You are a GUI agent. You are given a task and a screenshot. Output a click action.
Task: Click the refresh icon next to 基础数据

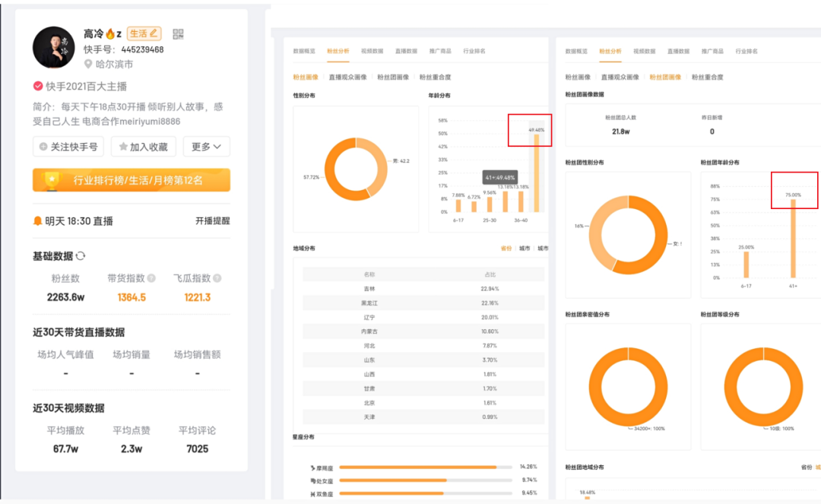[81, 256]
